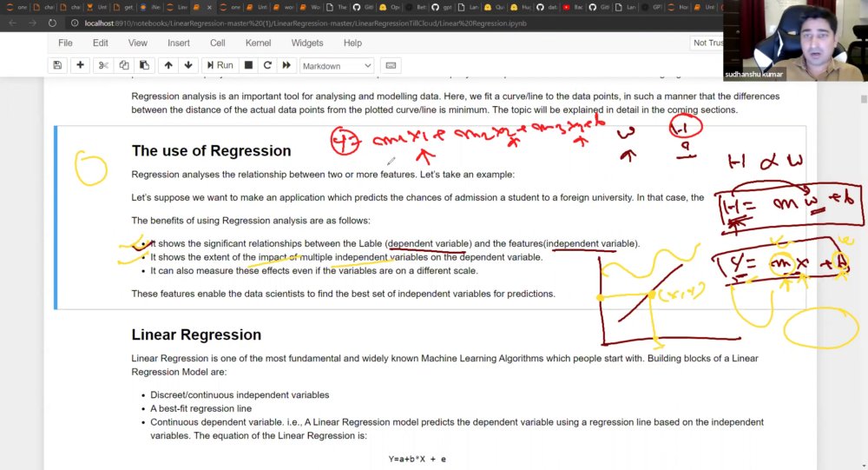Switch to the browser tab labeled 'The'
The width and height of the screenshot is (868, 470).
click(337, 7)
